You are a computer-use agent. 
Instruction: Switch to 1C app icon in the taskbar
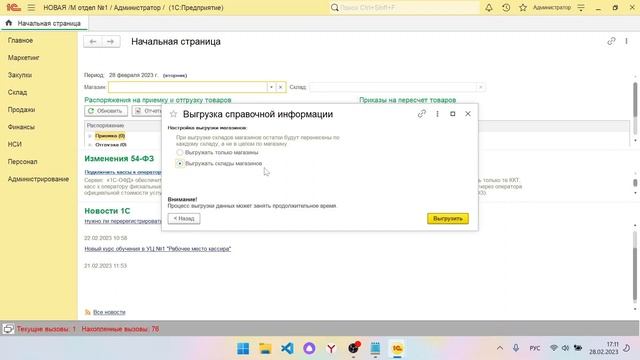click(x=397, y=349)
